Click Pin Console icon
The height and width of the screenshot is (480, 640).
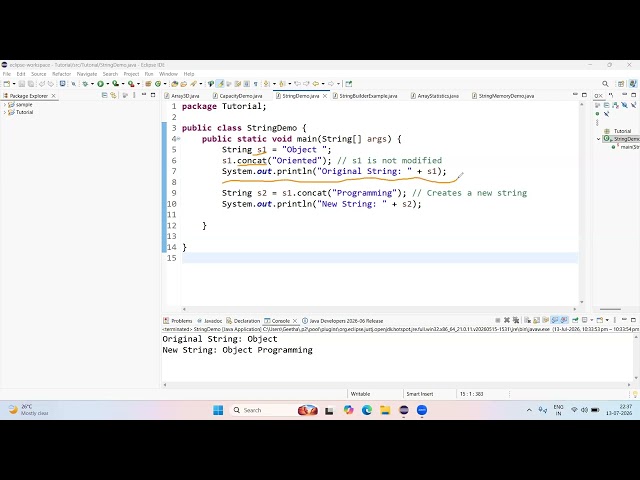[575, 320]
